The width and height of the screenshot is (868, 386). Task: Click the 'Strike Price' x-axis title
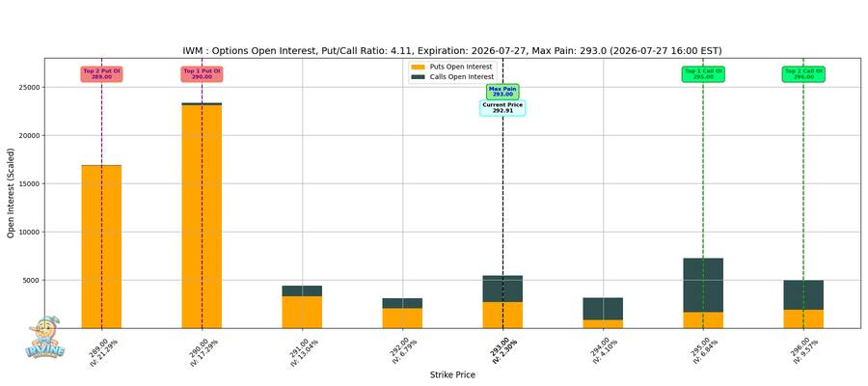pos(452,375)
